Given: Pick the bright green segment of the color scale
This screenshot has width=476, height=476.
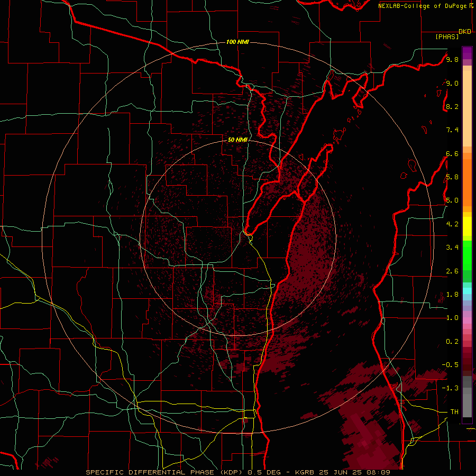Looking at the screenshot, I should pyautogui.click(x=467, y=255).
